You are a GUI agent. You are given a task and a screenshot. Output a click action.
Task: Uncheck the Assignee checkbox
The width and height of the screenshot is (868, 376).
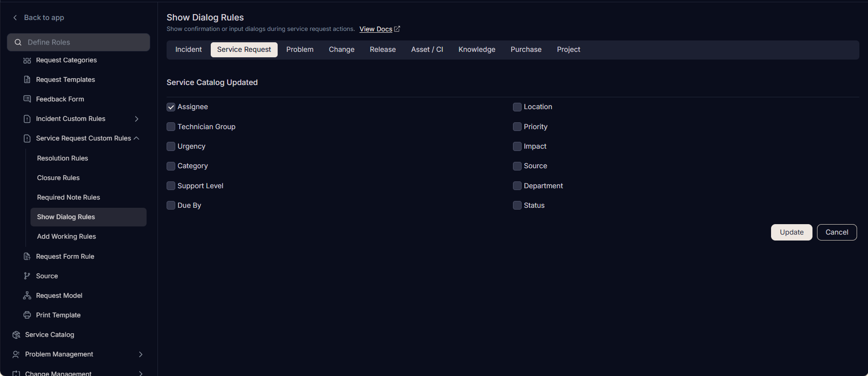(171, 107)
